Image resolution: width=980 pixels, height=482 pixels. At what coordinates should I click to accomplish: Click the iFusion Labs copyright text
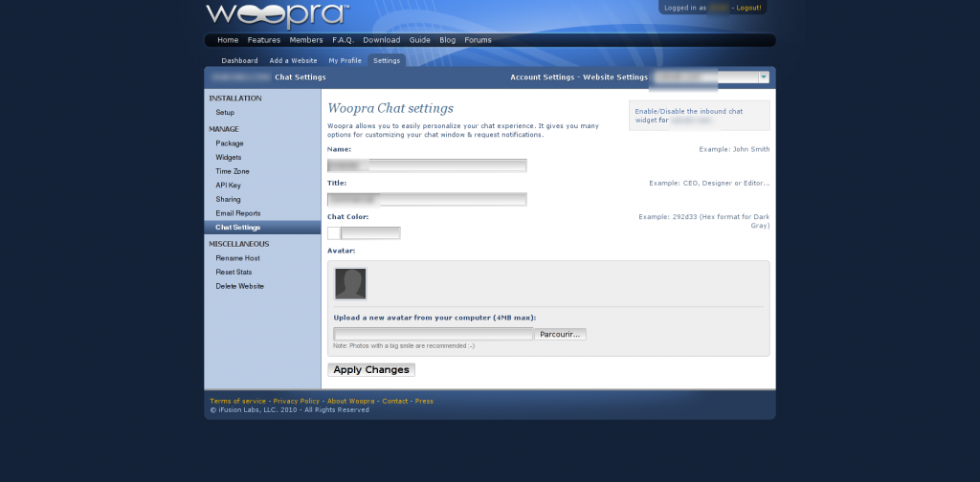click(289, 410)
